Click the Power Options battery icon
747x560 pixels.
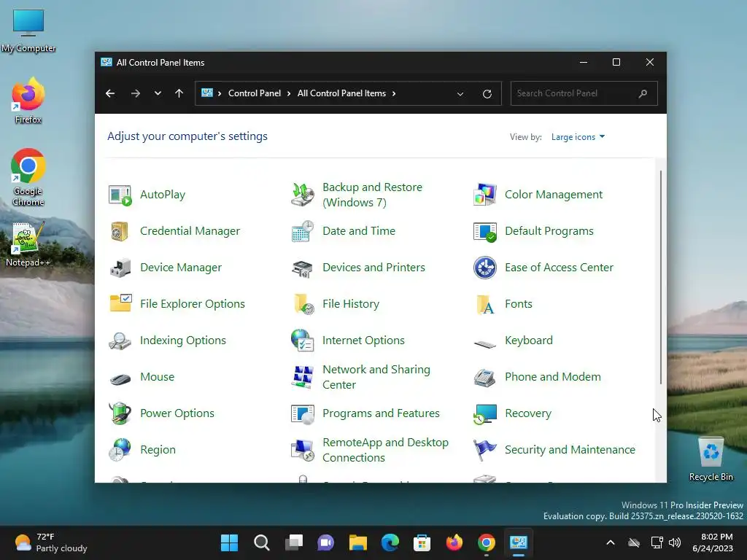click(120, 413)
